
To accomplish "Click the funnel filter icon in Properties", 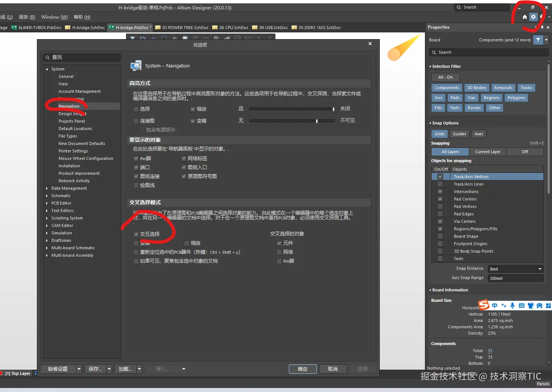I will (x=538, y=40).
